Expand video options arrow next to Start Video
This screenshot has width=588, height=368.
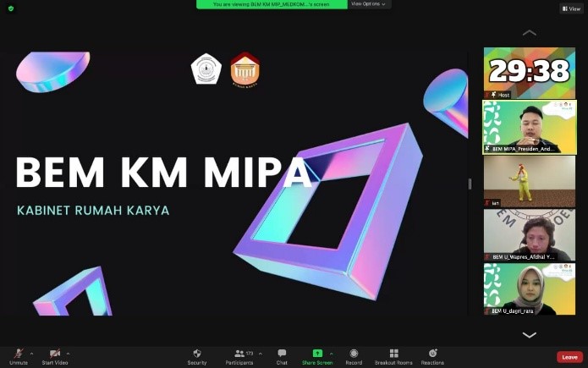tap(69, 354)
